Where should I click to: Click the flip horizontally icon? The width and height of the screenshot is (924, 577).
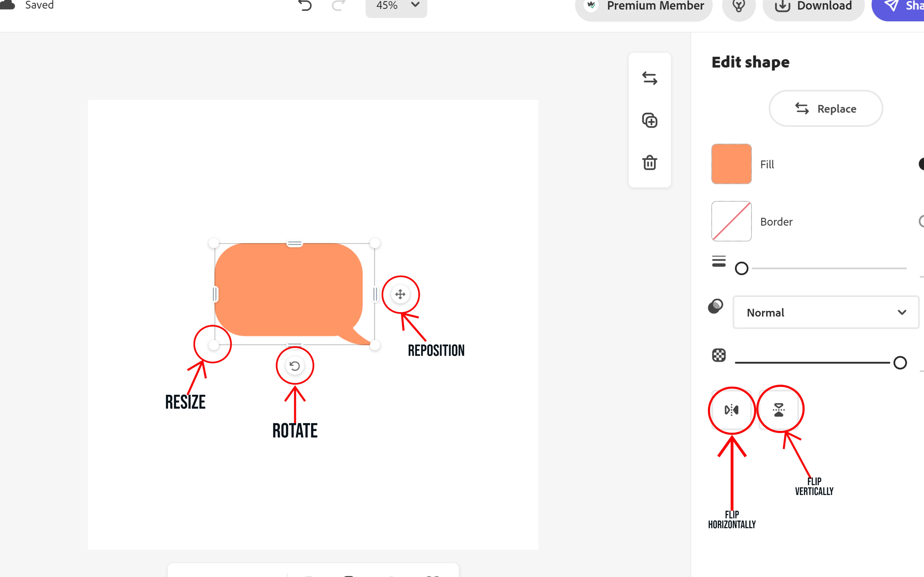click(731, 410)
